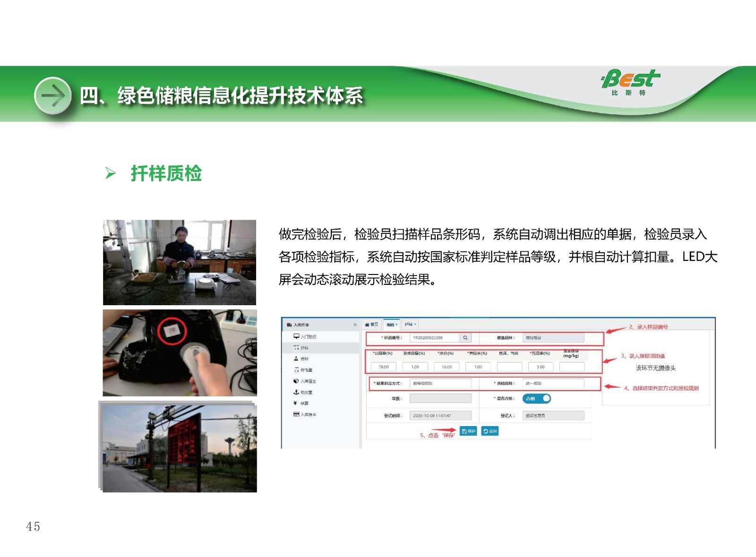
Task: Click the 入门登记 monitor icon in sidebar
Action: click(x=296, y=336)
